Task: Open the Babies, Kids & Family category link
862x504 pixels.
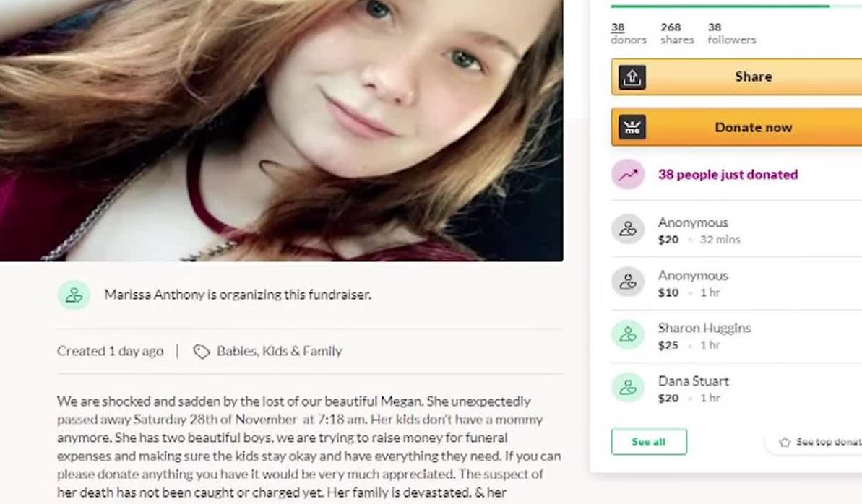Action: pos(280,351)
